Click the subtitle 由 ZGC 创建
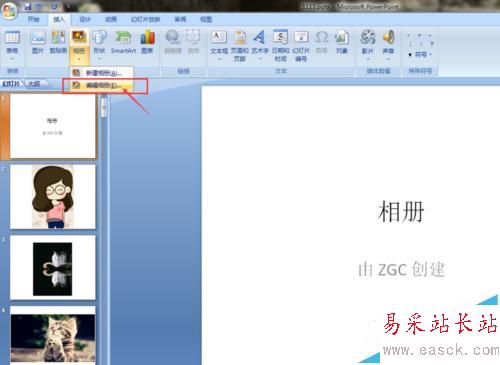 (402, 269)
